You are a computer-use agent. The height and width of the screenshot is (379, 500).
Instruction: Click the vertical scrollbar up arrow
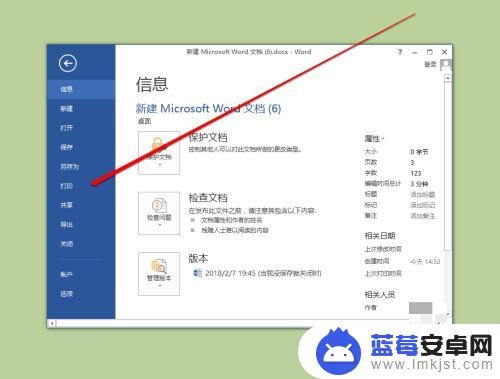pos(448,78)
